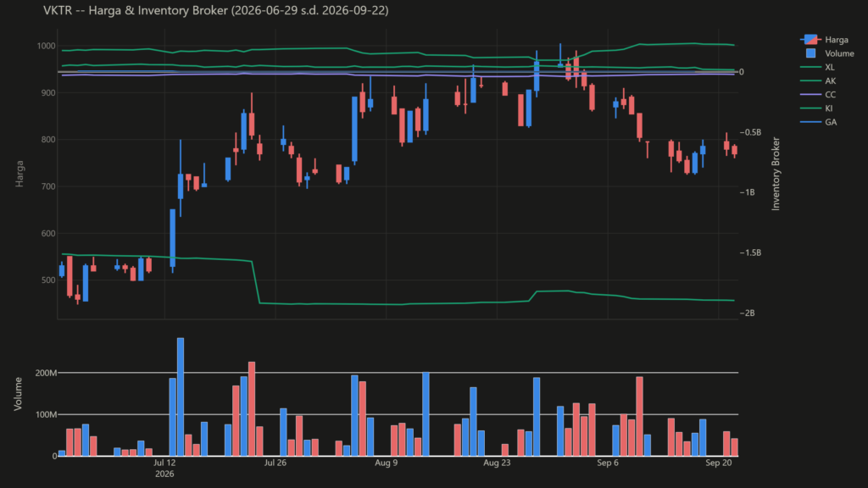The width and height of the screenshot is (868, 488).
Task: Click the −1.5B inventory axis label
Action: pos(751,252)
